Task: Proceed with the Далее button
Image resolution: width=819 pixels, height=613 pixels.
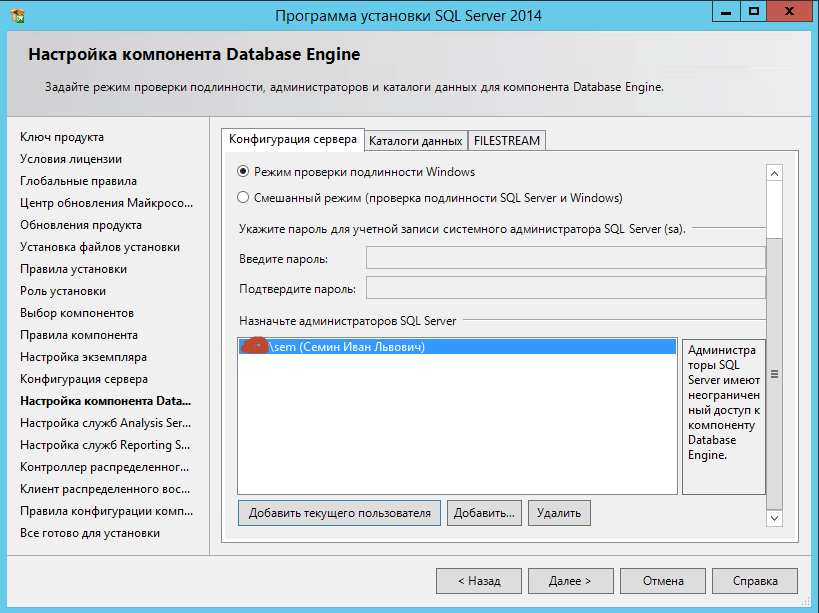Action: coord(570,581)
